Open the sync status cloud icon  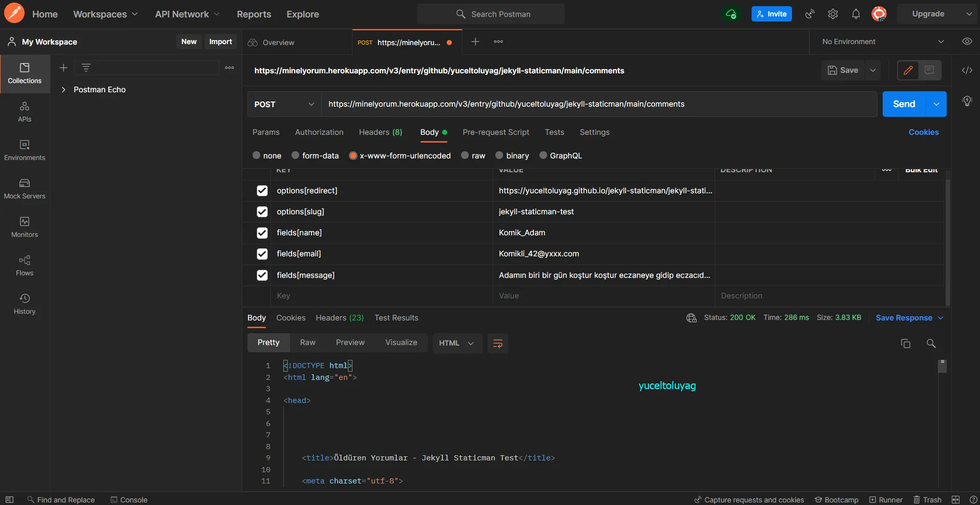731,14
